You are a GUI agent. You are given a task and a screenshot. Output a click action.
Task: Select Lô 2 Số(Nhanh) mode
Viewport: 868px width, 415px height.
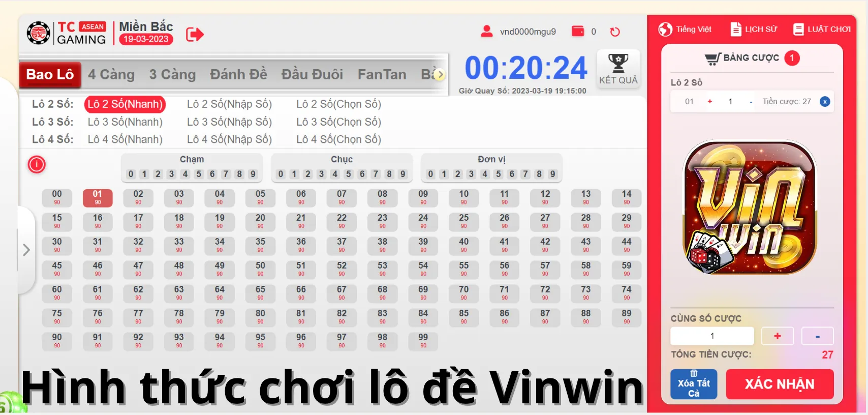click(x=125, y=104)
